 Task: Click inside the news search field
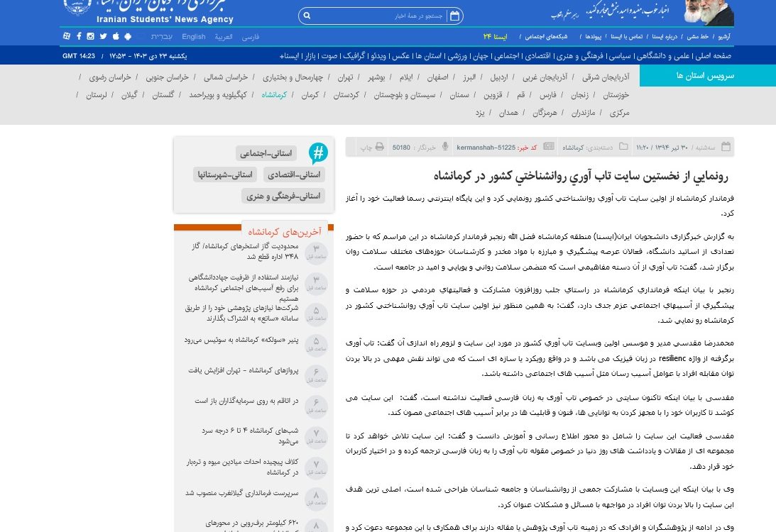[x=381, y=16]
